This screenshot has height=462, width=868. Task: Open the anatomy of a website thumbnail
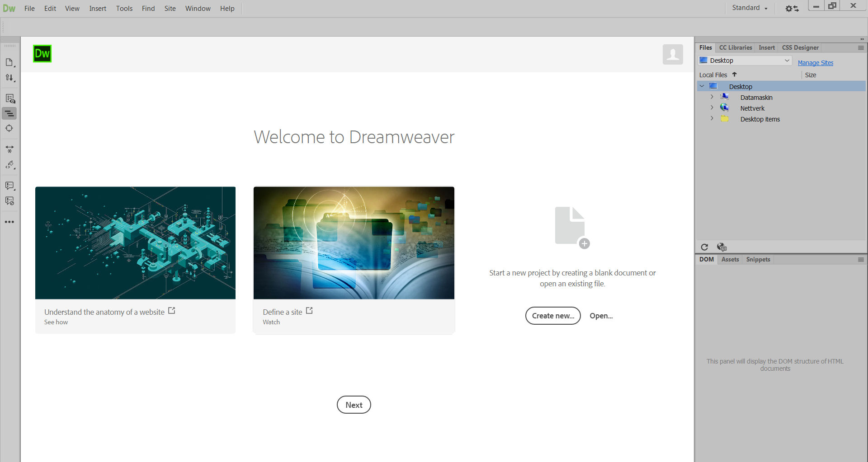point(136,243)
